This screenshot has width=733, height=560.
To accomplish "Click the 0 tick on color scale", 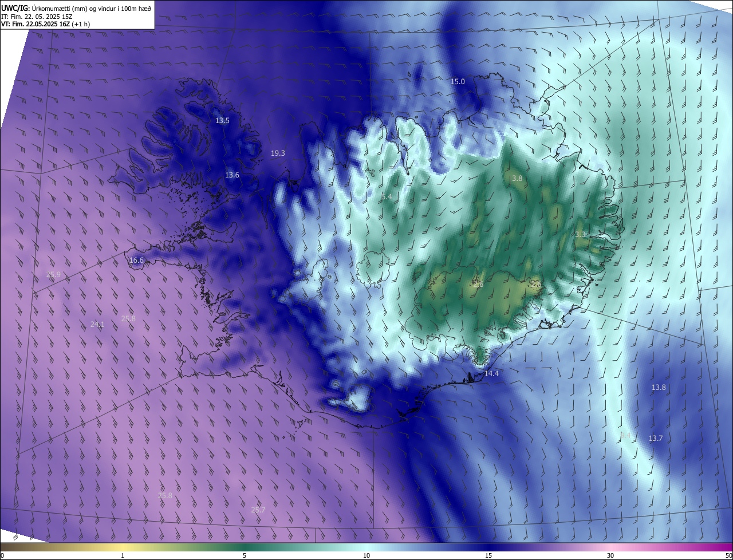I will point(2,555).
